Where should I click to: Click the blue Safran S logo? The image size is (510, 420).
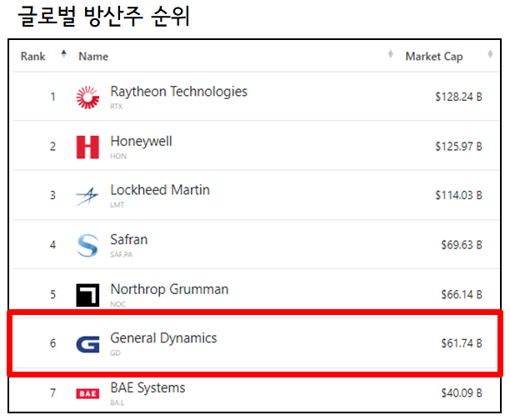pos(87,246)
